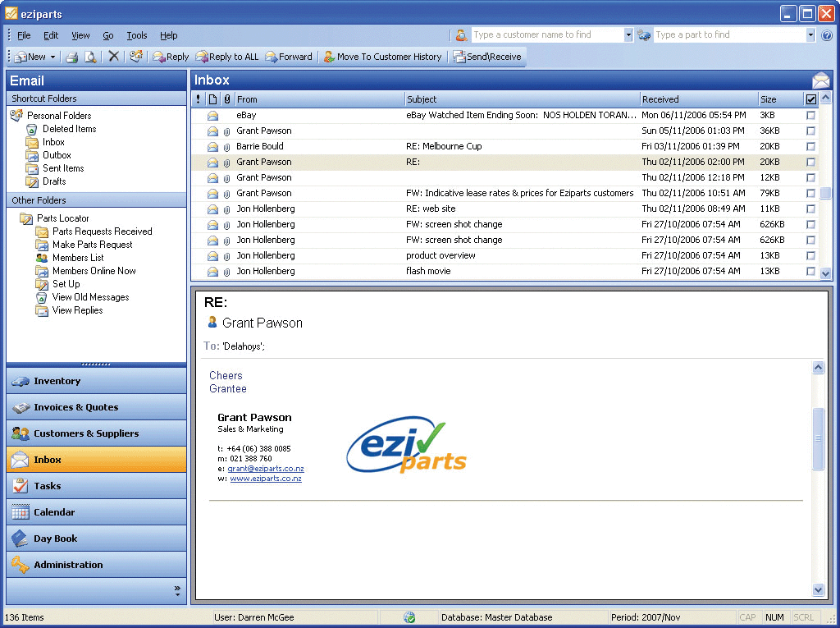The height and width of the screenshot is (628, 840).
Task: Click in the part search field
Action: point(729,34)
